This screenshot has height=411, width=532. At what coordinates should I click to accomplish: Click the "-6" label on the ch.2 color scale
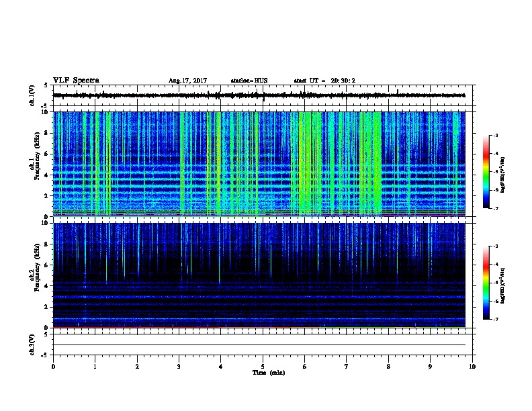[495, 301]
